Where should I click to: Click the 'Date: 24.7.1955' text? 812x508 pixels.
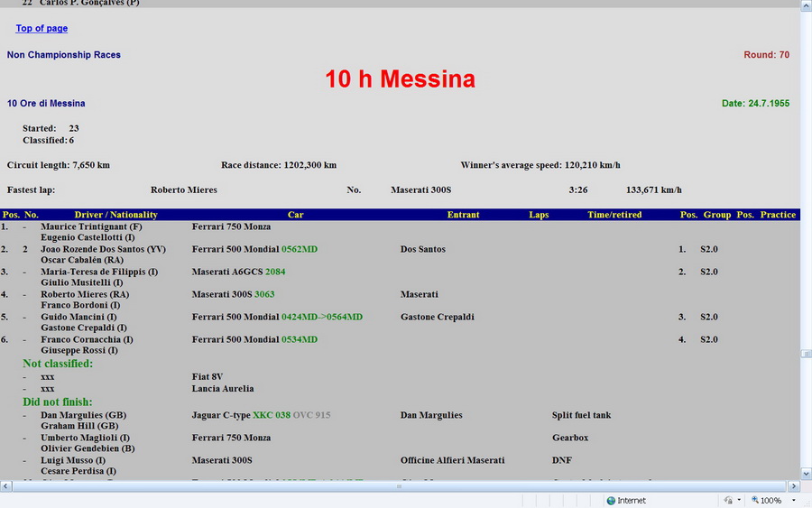[x=755, y=104]
